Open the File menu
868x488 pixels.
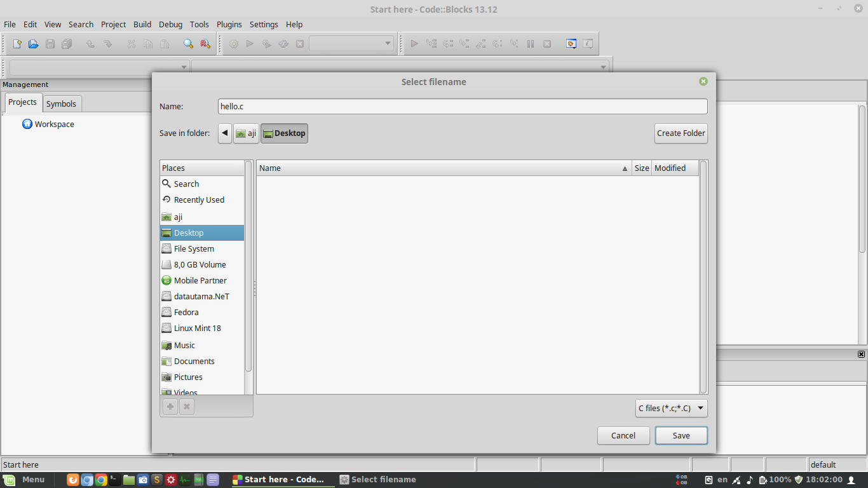[x=10, y=24]
